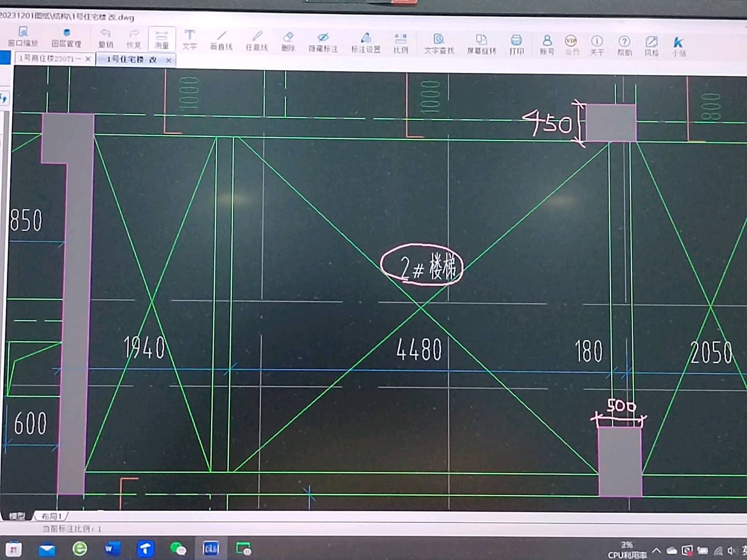Open the 风格 style icon
Viewport: 747px width, 560px height.
652,46
